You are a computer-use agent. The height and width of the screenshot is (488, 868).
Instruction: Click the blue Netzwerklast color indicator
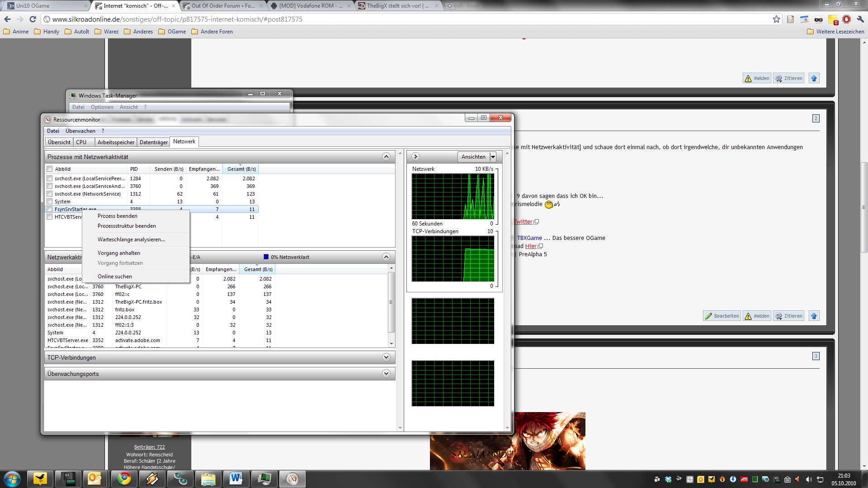coord(266,257)
